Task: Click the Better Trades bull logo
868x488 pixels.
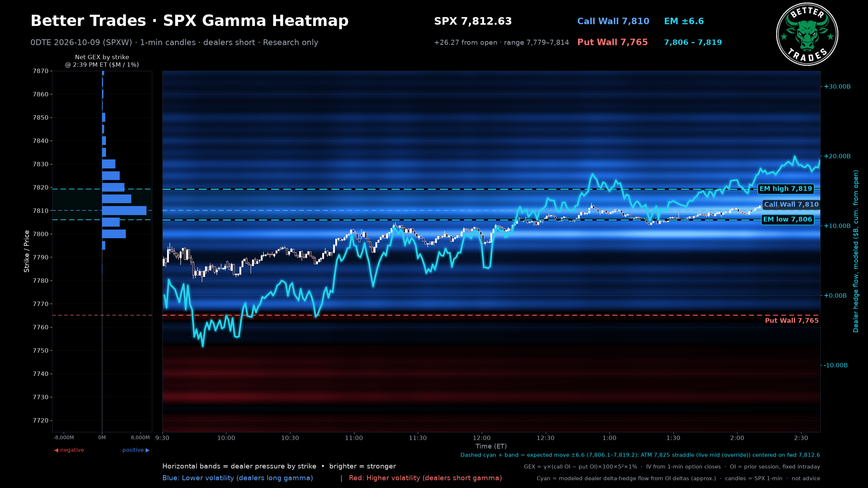Action: (x=807, y=34)
